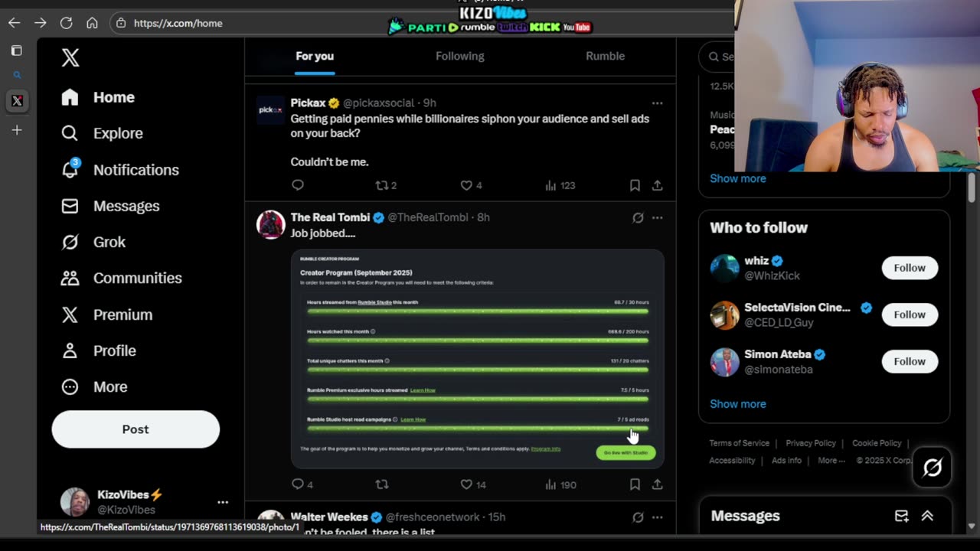This screenshot has height=551, width=980.
Task: Click the X logo in sidebar
Action: click(70, 57)
